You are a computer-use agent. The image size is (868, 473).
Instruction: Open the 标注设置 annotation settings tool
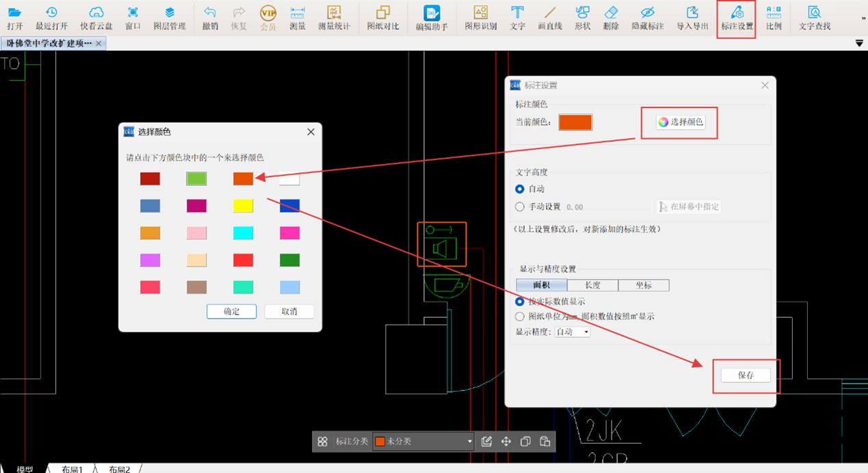click(737, 18)
